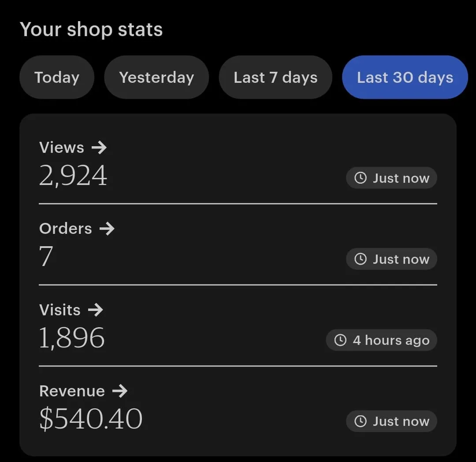Open the Visits details link
476x462 pixels.
click(x=60, y=310)
